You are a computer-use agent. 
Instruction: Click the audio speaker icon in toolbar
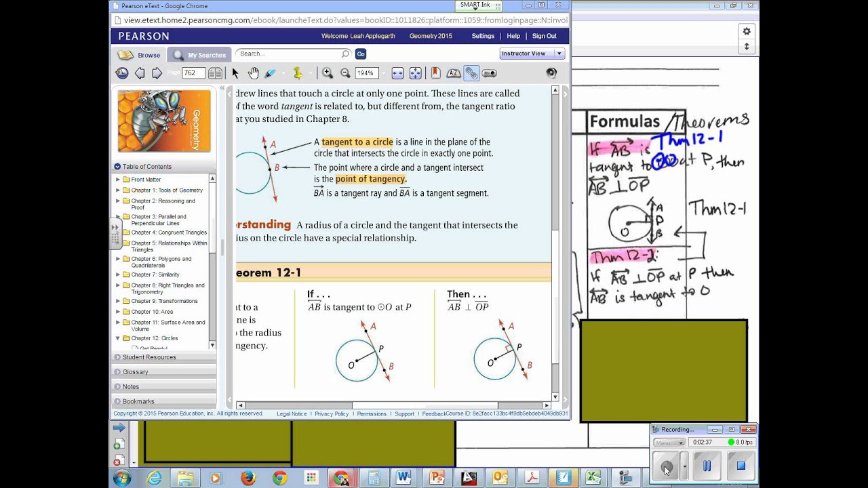(551, 73)
